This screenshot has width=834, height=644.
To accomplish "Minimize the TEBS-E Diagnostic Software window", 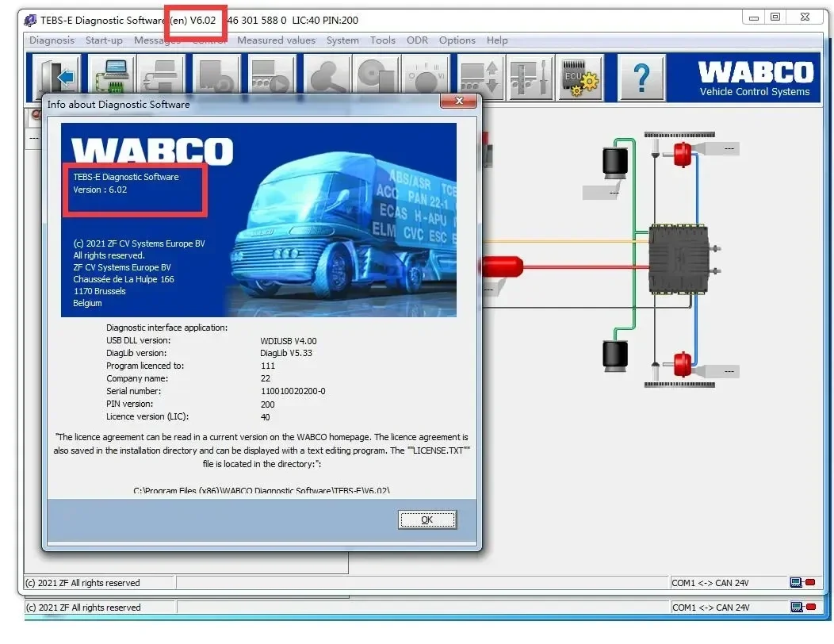I will (753, 17).
